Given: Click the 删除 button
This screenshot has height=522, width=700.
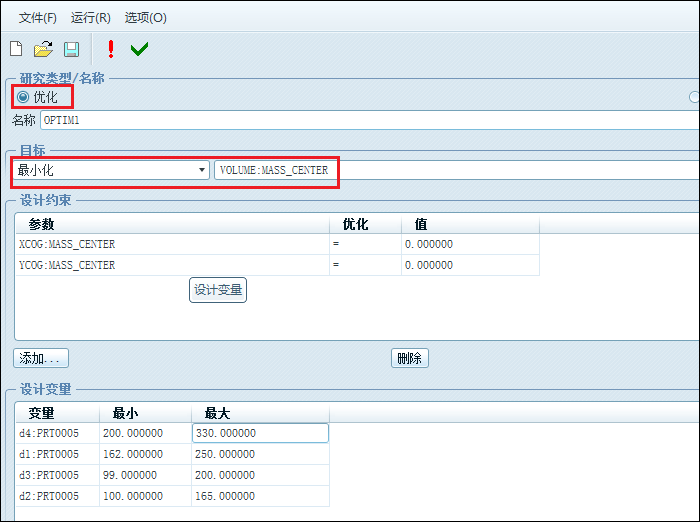Looking at the screenshot, I should coord(410,358).
